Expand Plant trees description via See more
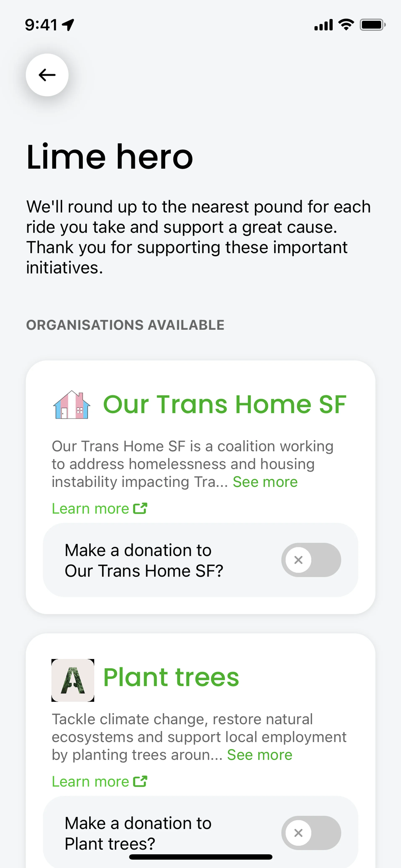The height and width of the screenshot is (868, 401). tap(259, 755)
